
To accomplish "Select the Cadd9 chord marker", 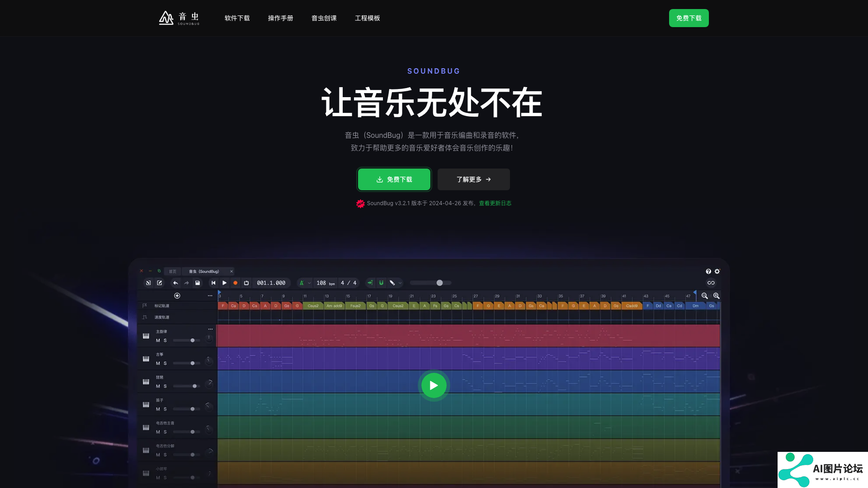I will click(x=632, y=306).
